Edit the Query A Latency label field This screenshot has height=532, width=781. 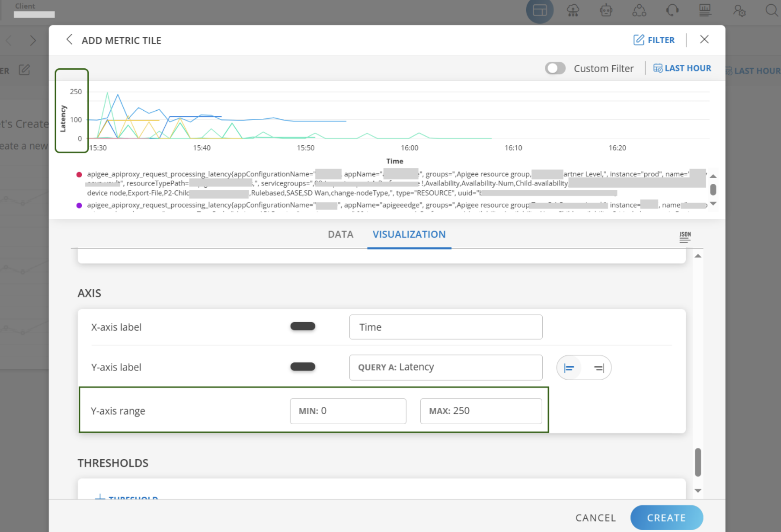[x=446, y=367]
